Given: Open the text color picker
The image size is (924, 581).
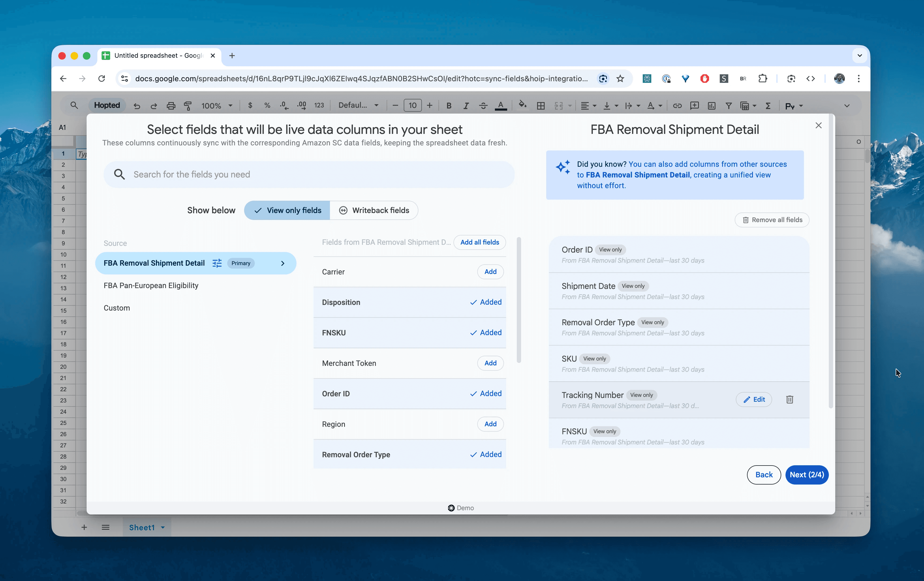Looking at the screenshot, I should pyautogui.click(x=501, y=106).
